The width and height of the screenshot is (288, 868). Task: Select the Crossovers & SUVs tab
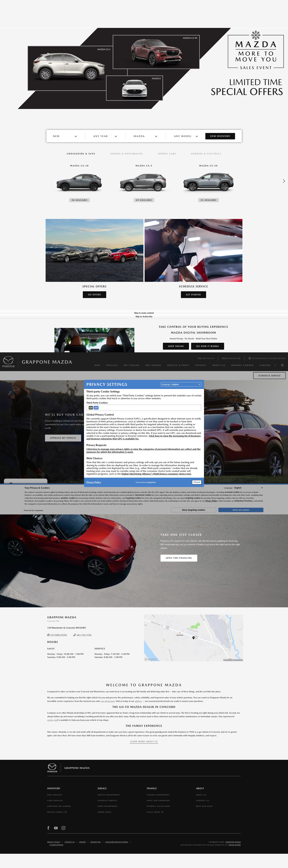click(81, 154)
